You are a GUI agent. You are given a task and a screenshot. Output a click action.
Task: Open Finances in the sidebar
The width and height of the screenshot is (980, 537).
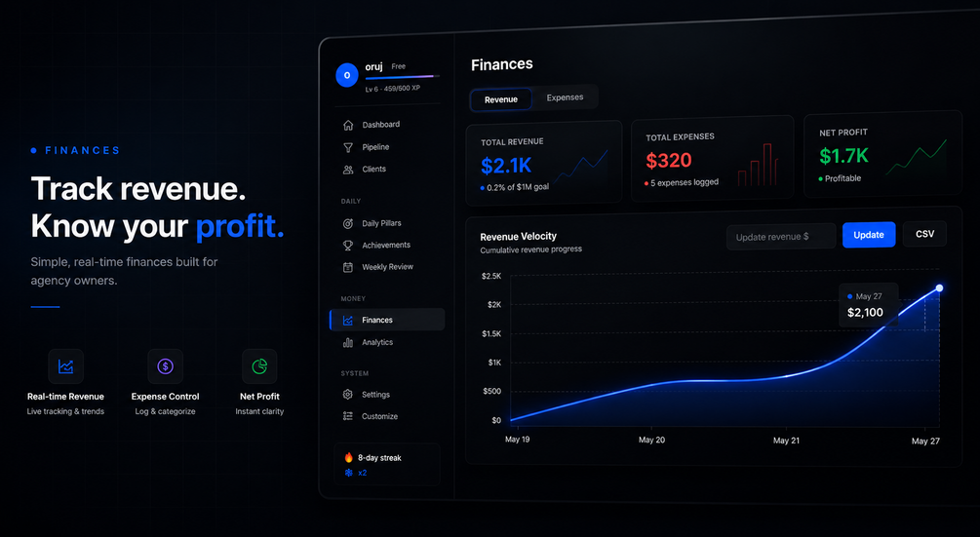click(x=387, y=320)
